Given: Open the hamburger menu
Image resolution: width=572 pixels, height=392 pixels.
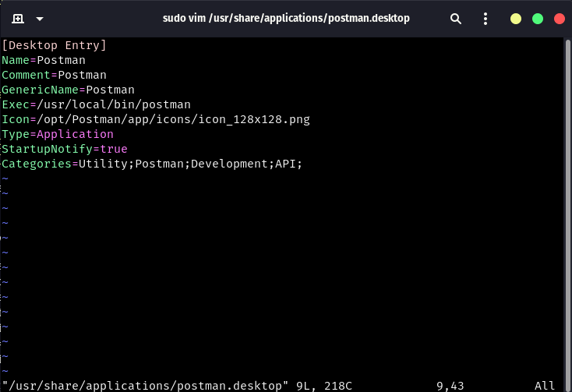Looking at the screenshot, I should click(x=485, y=18).
